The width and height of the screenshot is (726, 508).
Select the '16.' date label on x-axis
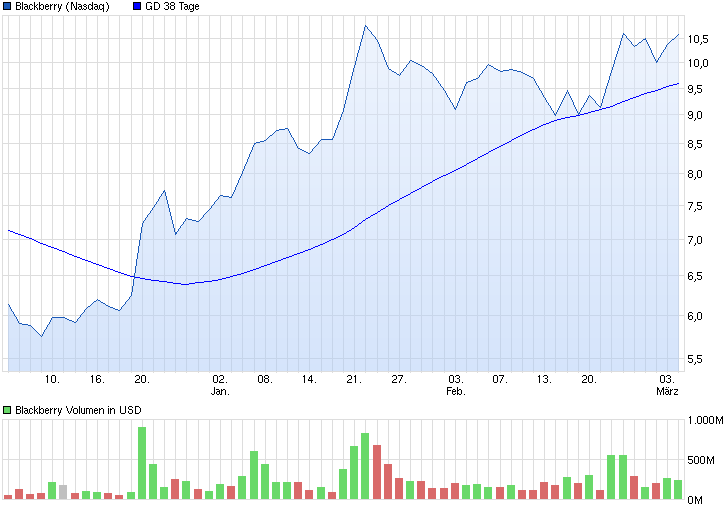click(97, 379)
